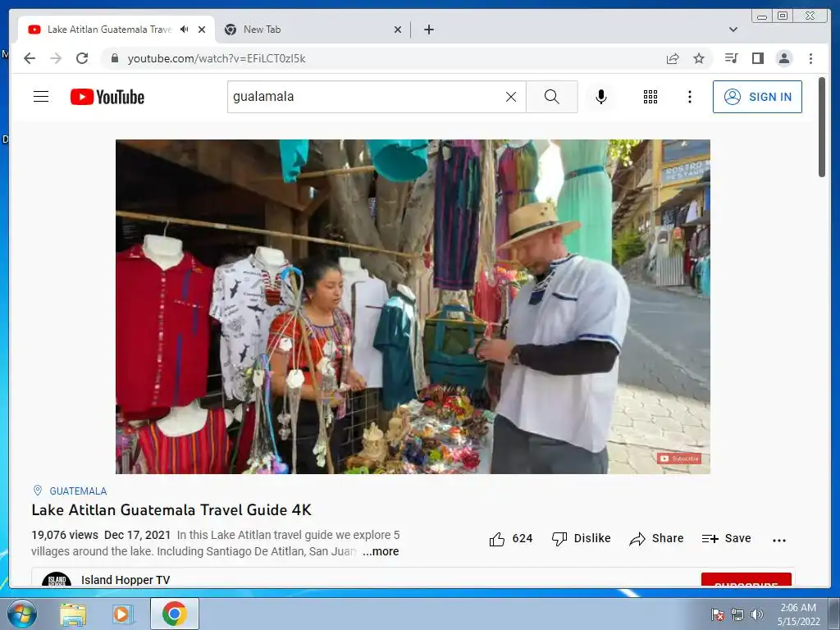The image size is (840, 630).
Task: Close the Lake Atitlan Guatemala tab
Action: [202, 30]
